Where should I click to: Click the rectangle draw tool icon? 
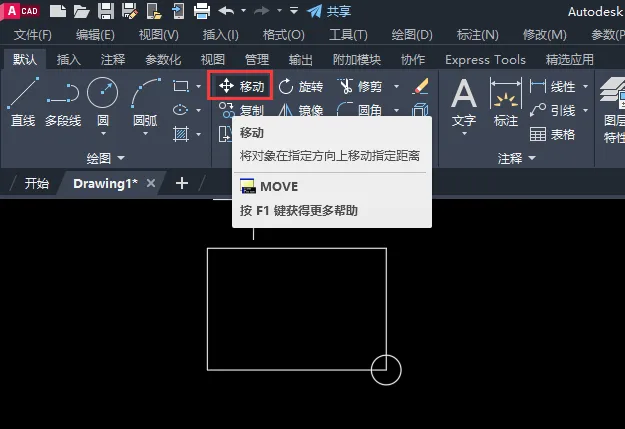coord(181,86)
